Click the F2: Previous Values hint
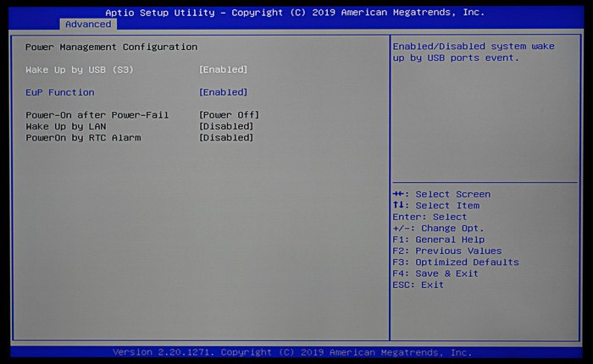 tap(447, 251)
